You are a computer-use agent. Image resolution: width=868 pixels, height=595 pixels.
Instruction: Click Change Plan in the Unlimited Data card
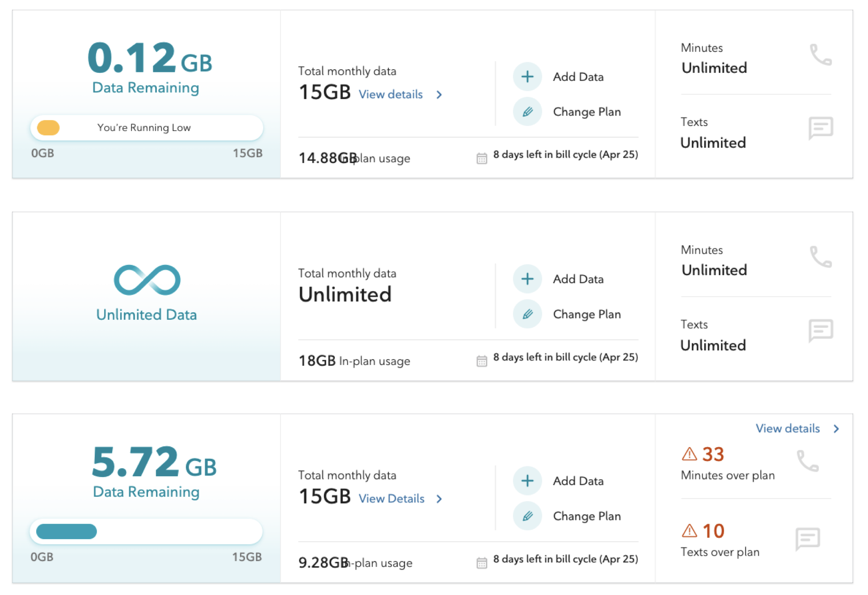pos(586,314)
